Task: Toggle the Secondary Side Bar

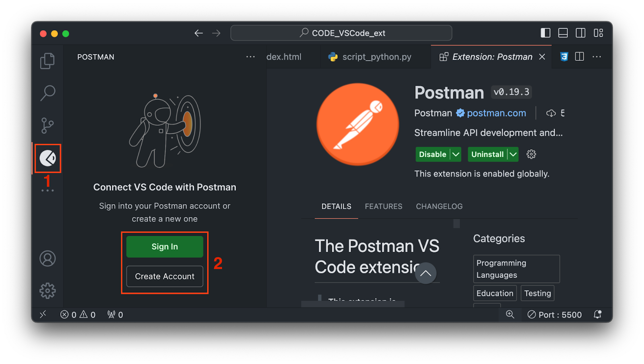Action: [x=580, y=33]
